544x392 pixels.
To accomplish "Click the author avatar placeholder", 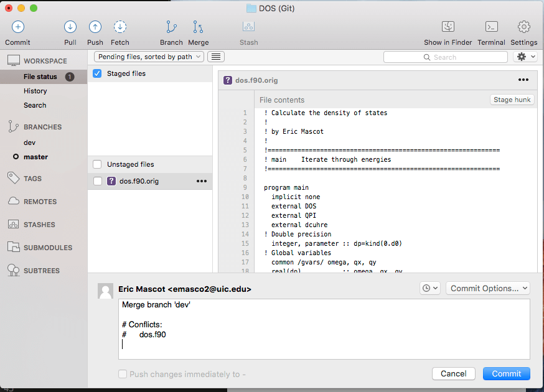I will pyautogui.click(x=105, y=291).
